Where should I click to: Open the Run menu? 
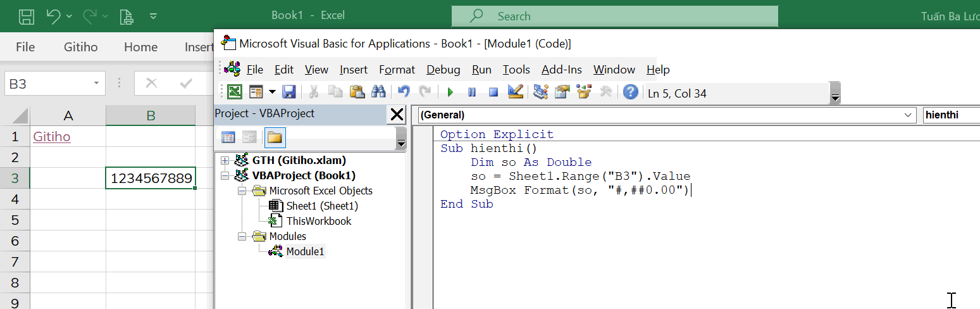pyautogui.click(x=482, y=70)
